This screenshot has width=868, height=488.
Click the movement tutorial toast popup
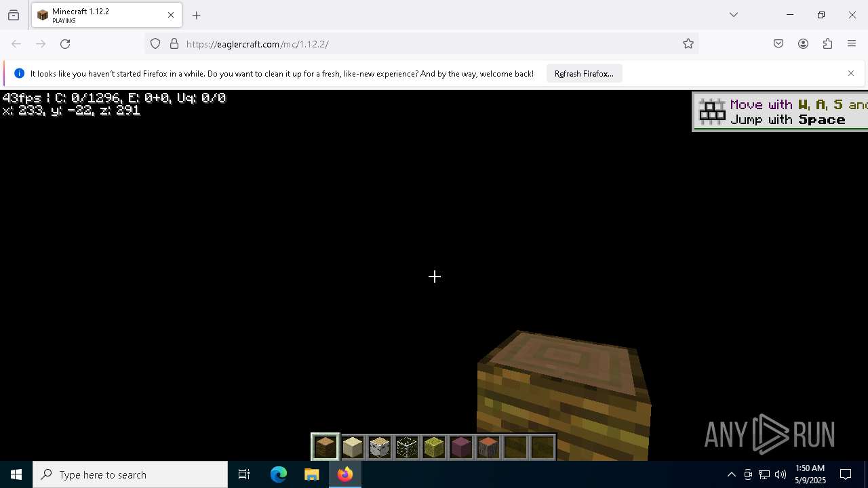pyautogui.click(x=780, y=112)
